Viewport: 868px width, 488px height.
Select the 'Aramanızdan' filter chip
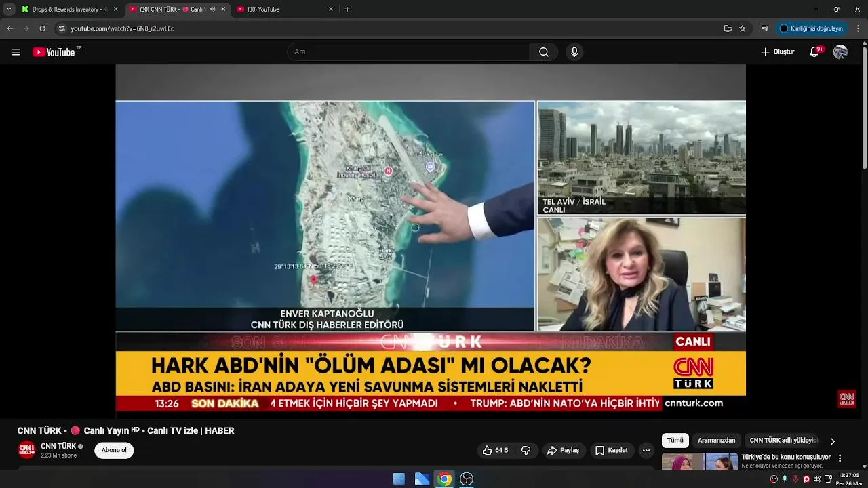(716, 441)
